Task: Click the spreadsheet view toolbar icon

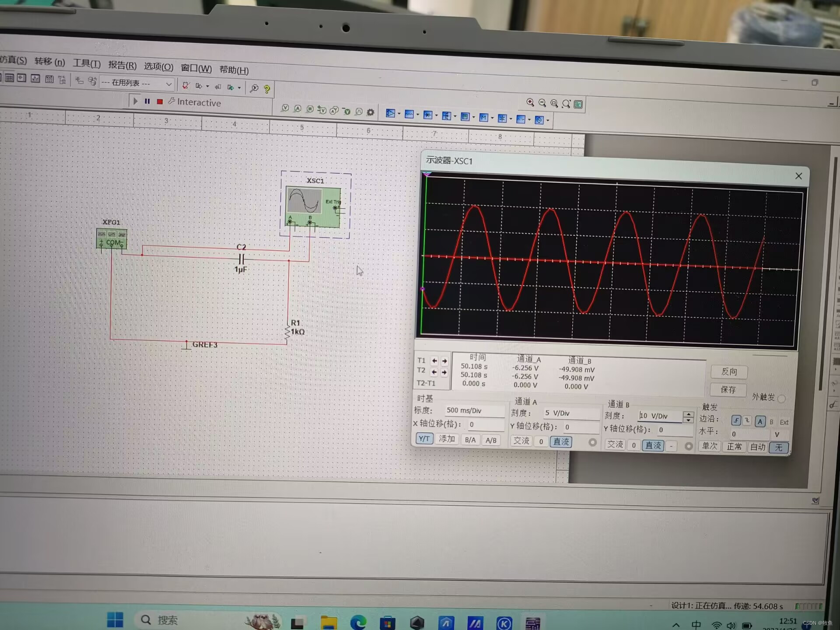Action: [x=9, y=78]
